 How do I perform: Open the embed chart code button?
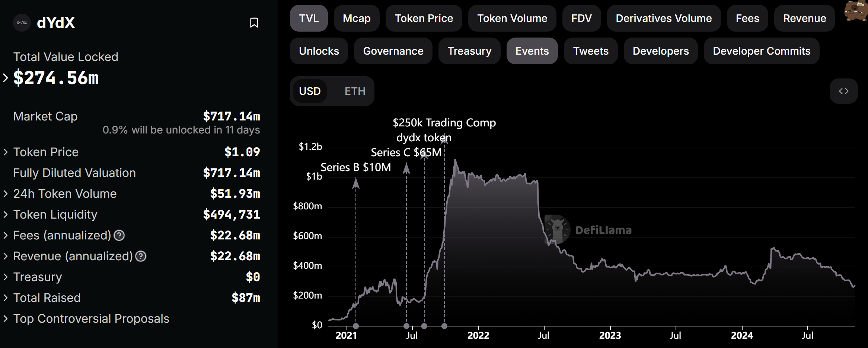843,91
